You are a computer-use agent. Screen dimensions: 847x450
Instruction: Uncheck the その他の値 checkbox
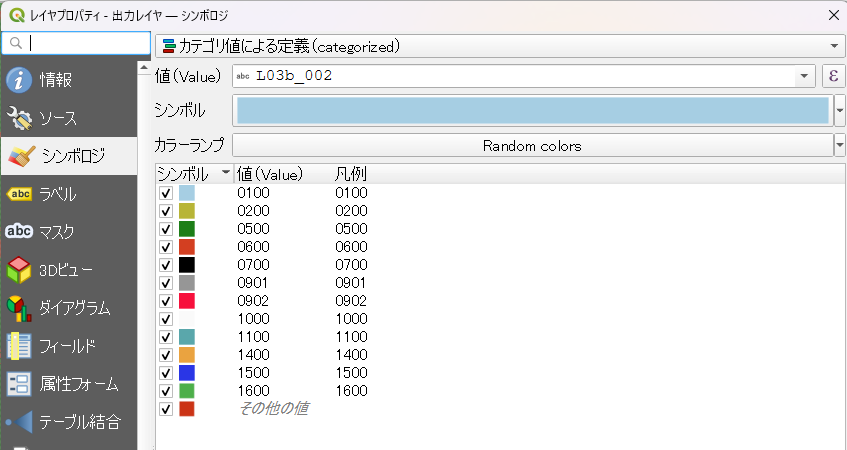(166, 408)
